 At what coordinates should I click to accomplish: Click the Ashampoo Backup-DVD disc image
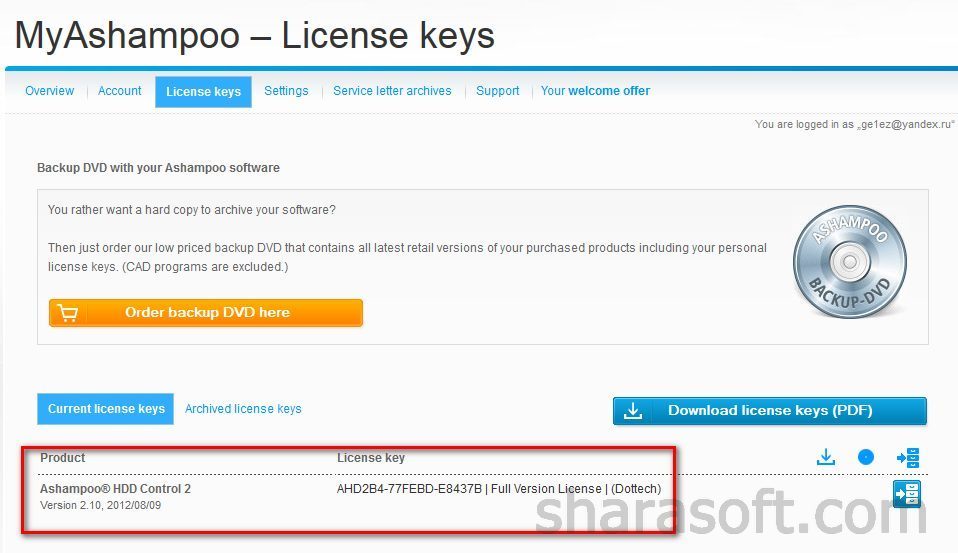click(850, 262)
